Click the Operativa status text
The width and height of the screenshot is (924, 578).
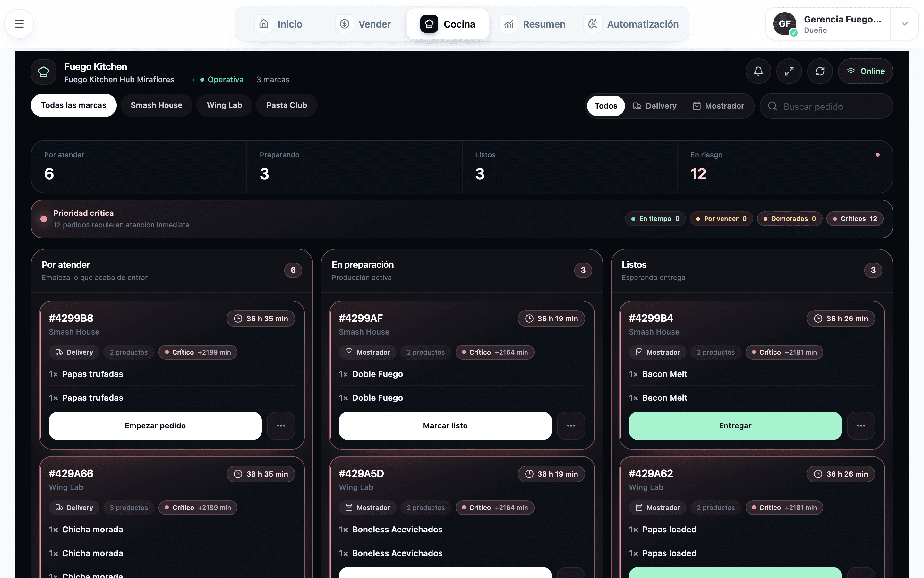pos(225,80)
